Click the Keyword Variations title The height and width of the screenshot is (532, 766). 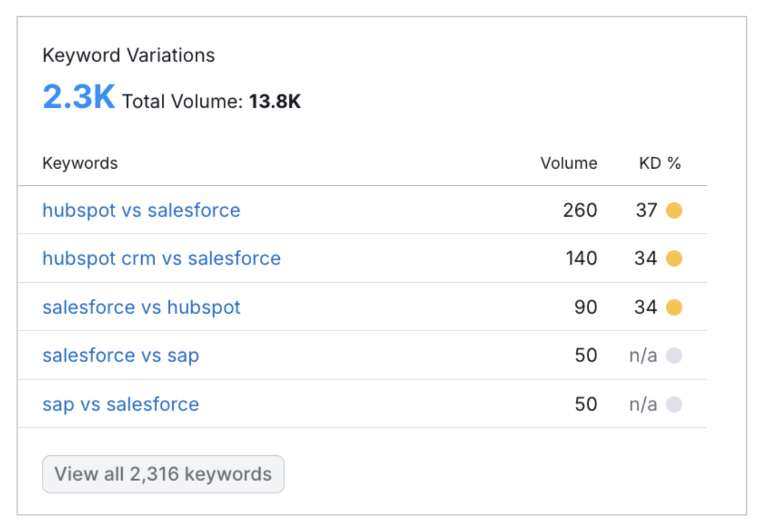click(129, 56)
